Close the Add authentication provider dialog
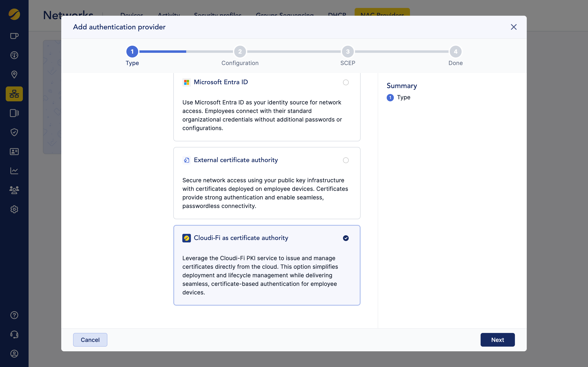 point(513,27)
